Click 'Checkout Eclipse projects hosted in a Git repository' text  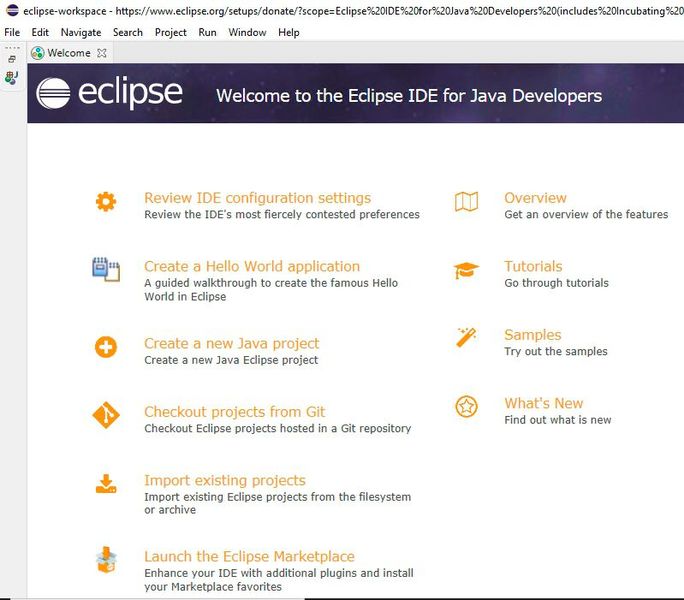(277, 429)
